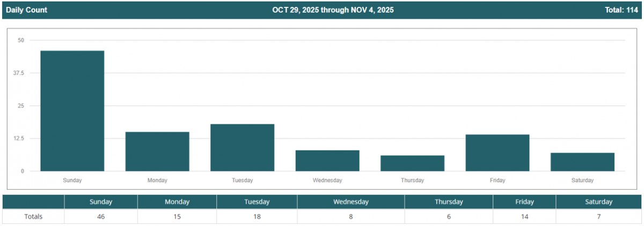Click the Sunday column header in the table
Screen dimensions: 644x226
(101, 202)
